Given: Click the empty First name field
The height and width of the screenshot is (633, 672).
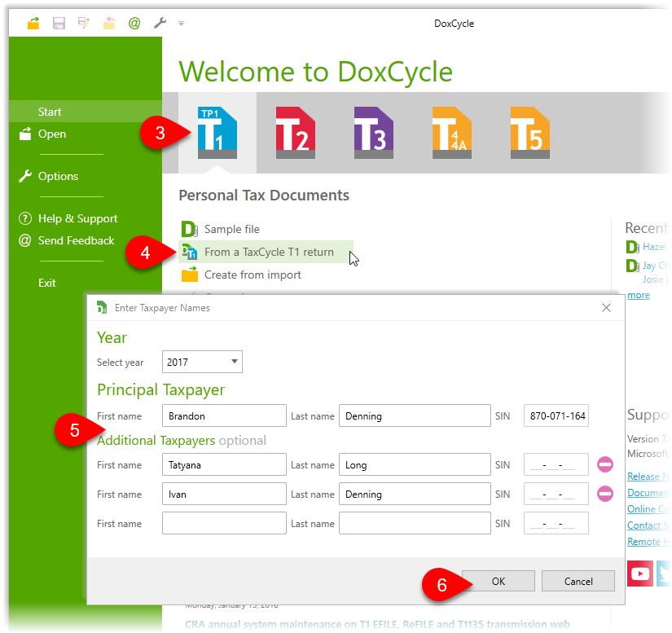Looking at the screenshot, I should tap(224, 523).
